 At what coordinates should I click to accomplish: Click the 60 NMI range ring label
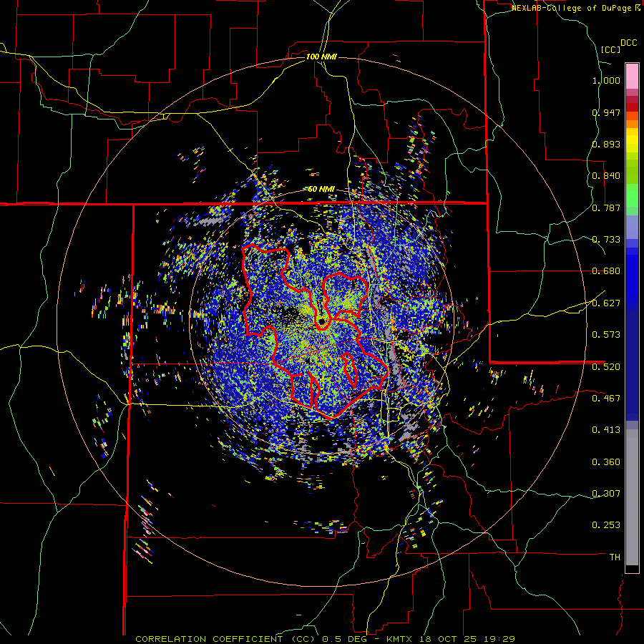click(x=321, y=190)
